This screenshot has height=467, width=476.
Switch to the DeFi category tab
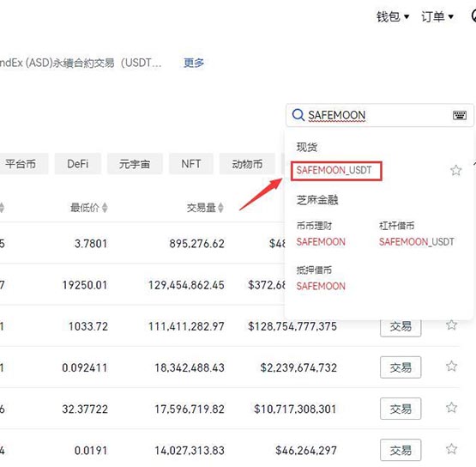(78, 164)
